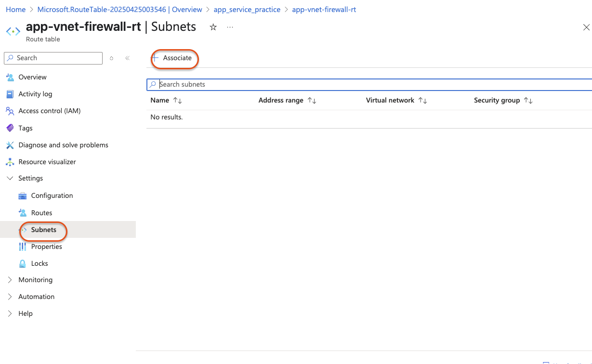Pin page with the favorite star
Image resolution: width=592 pixels, height=364 pixels.
[x=213, y=27]
